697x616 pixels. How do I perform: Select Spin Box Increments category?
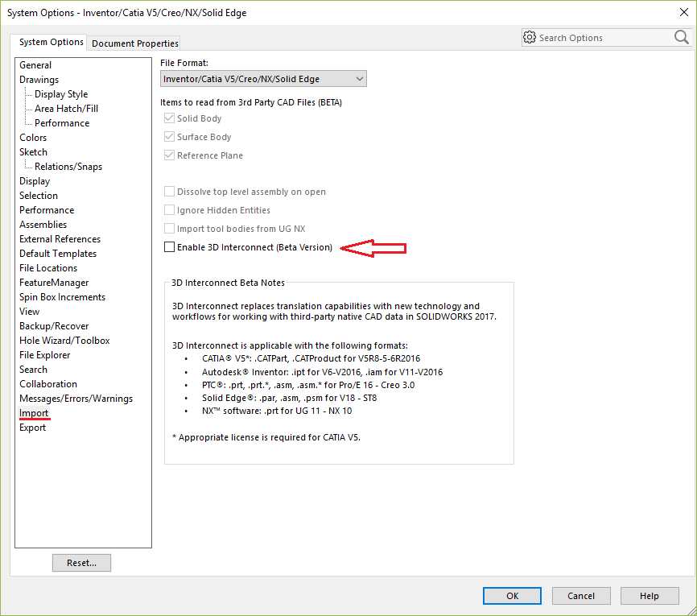pos(62,297)
